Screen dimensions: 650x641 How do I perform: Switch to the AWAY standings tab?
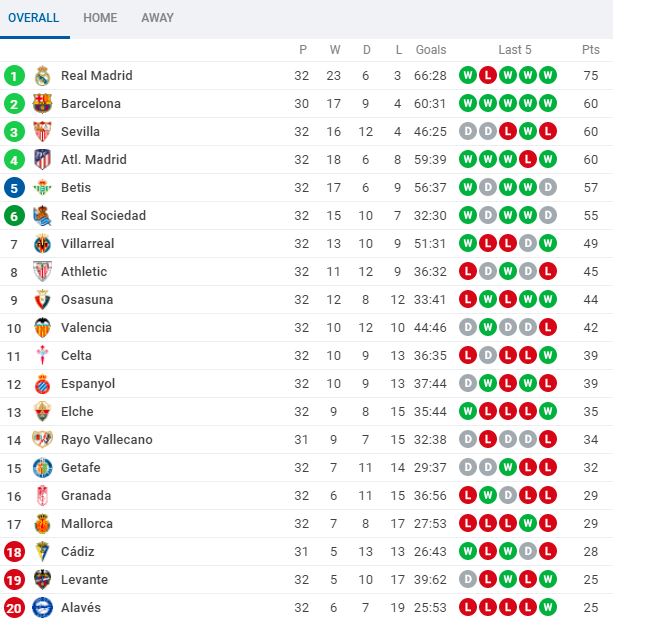(158, 18)
